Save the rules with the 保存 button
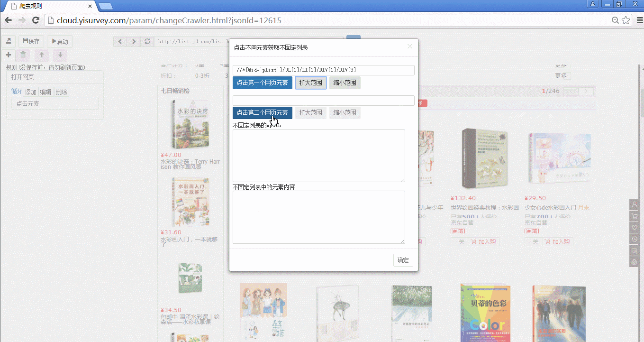644x342 pixels. (31, 41)
